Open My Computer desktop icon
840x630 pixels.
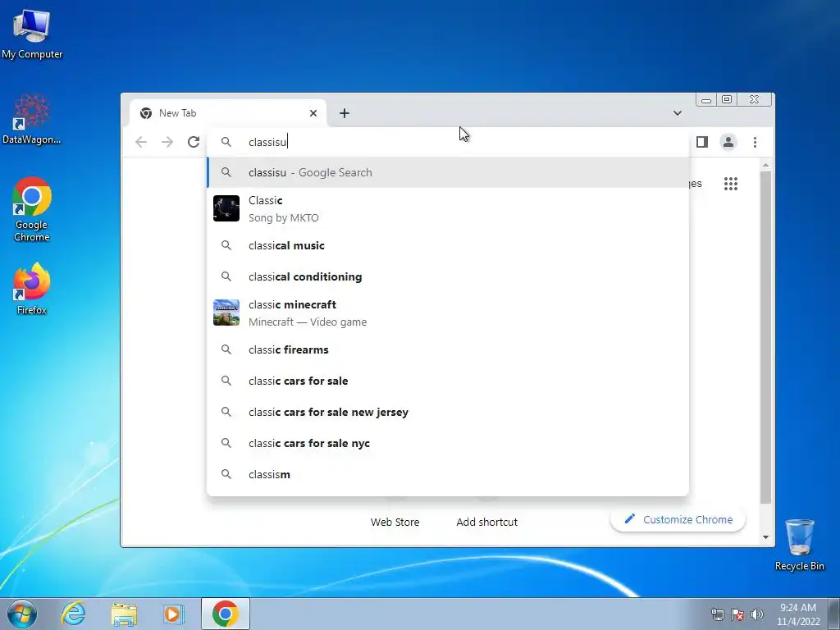click(x=32, y=33)
